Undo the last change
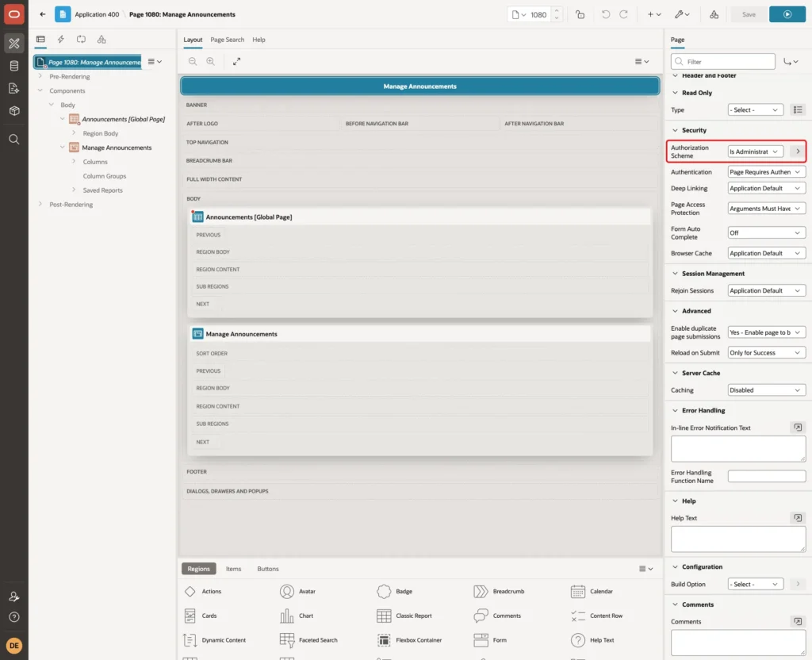The image size is (812, 660). [x=605, y=14]
